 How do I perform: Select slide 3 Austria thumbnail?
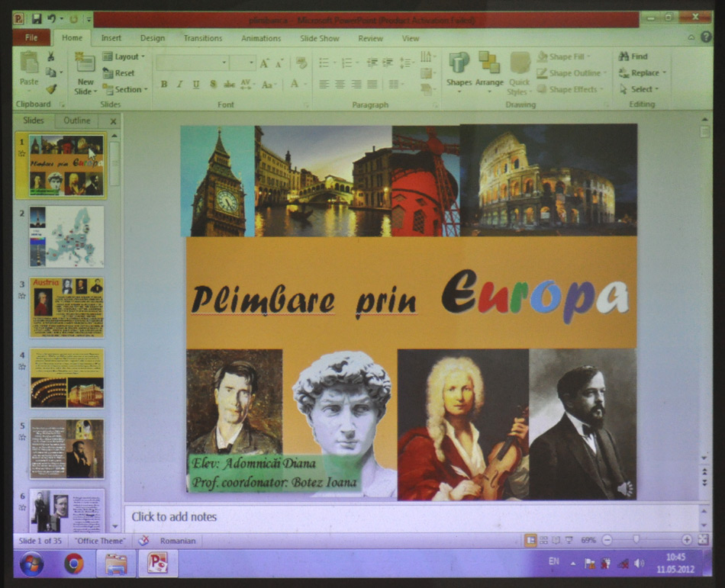67,307
